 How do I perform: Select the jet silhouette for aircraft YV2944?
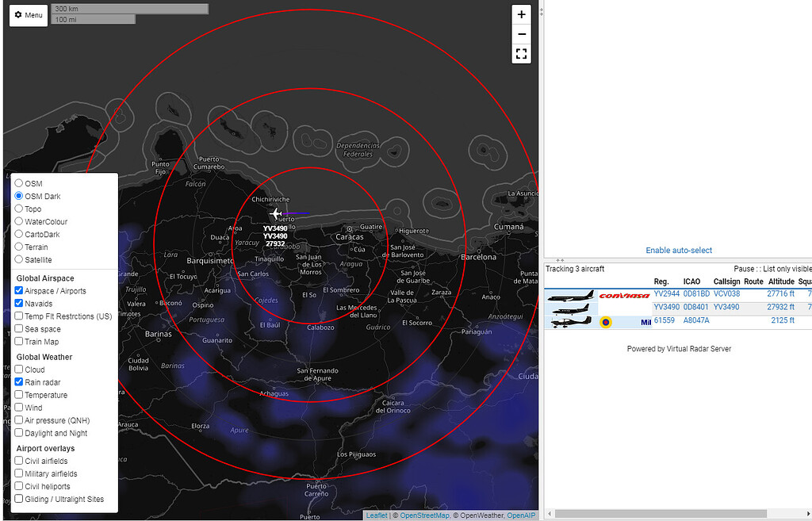tap(571, 295)
